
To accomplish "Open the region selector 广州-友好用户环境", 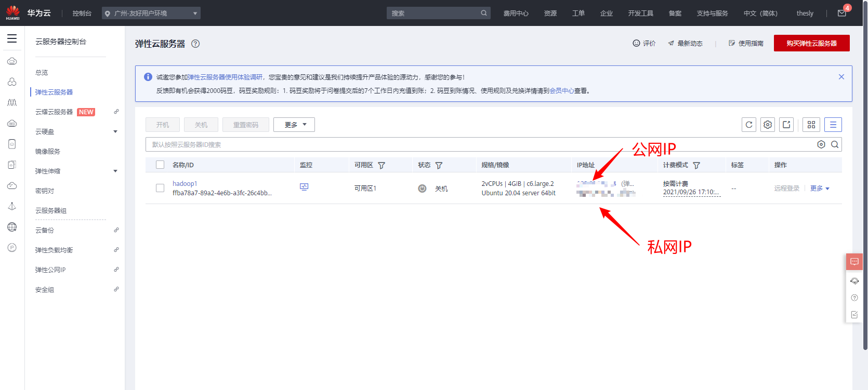I will [151, 13].
